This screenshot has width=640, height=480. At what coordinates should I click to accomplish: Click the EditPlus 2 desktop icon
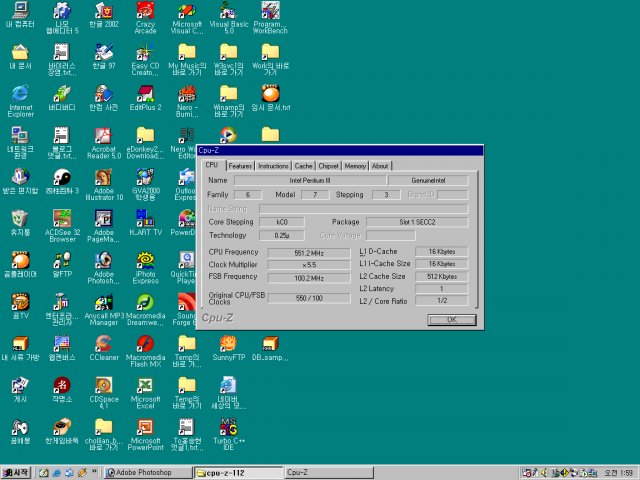145,98
